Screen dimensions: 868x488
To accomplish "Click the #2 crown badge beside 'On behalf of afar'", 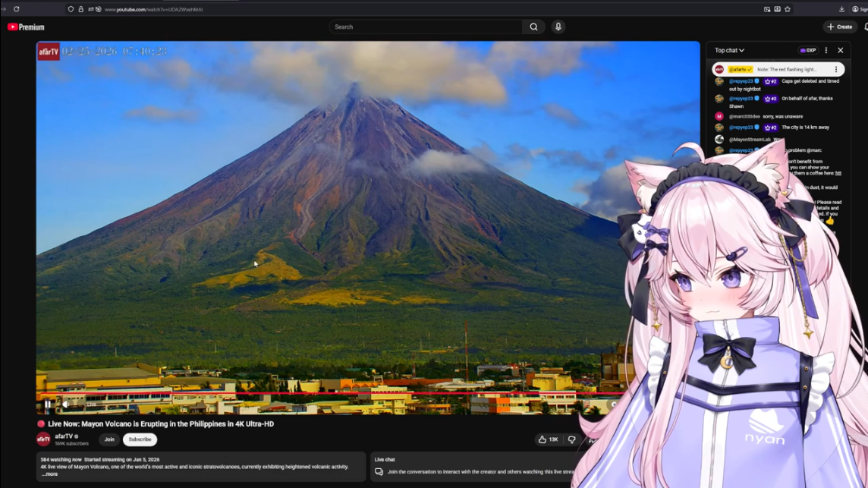I will pyautogui.click(x=770, y=99).
